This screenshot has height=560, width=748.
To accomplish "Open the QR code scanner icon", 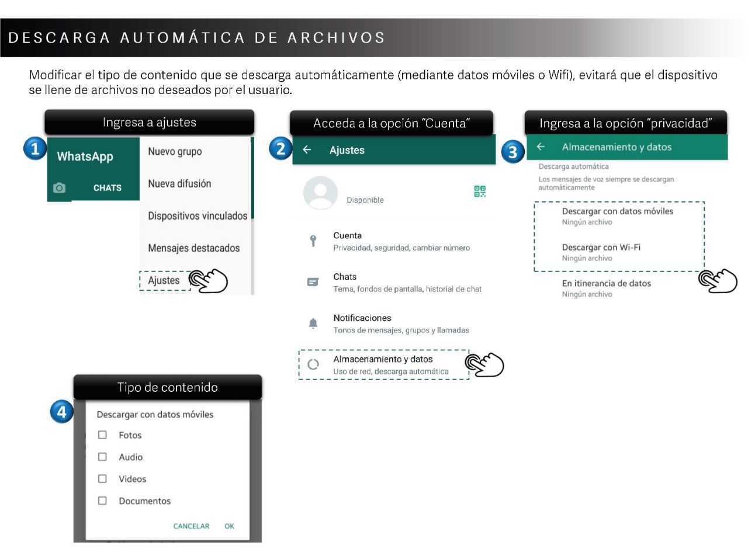I will (x=480, y=191).
